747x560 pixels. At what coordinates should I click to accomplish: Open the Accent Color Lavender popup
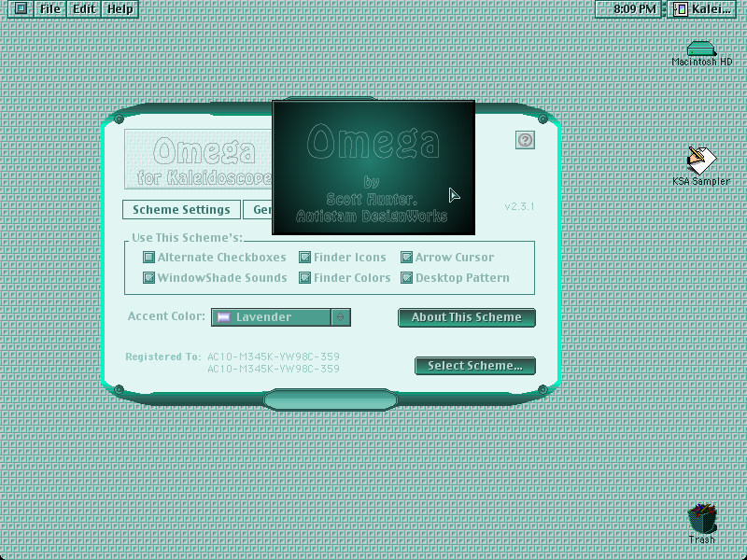(x=281, y=317)
